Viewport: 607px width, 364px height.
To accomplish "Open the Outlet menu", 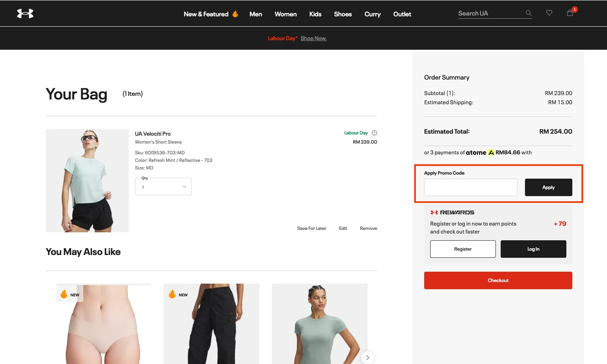I will coord(402,14).
